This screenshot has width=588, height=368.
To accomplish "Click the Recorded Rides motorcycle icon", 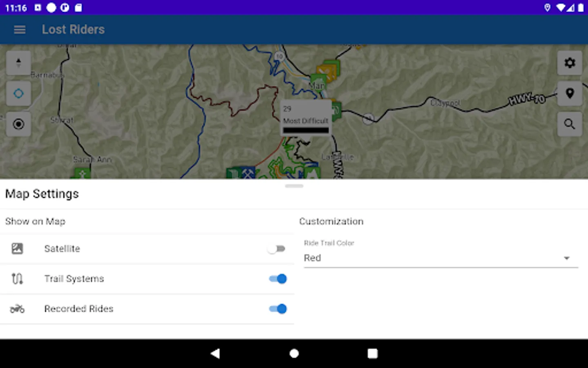I will pyautogui.click(x=17, y=309).
